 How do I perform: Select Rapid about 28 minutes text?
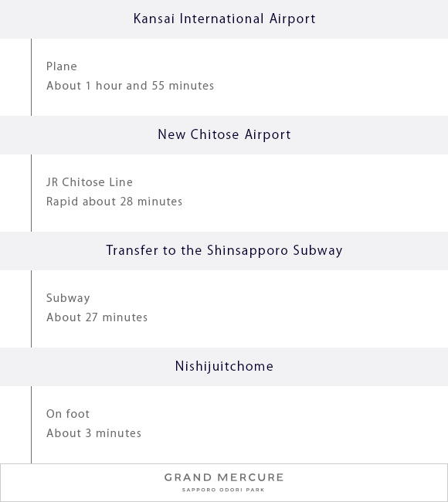point(114,202)
